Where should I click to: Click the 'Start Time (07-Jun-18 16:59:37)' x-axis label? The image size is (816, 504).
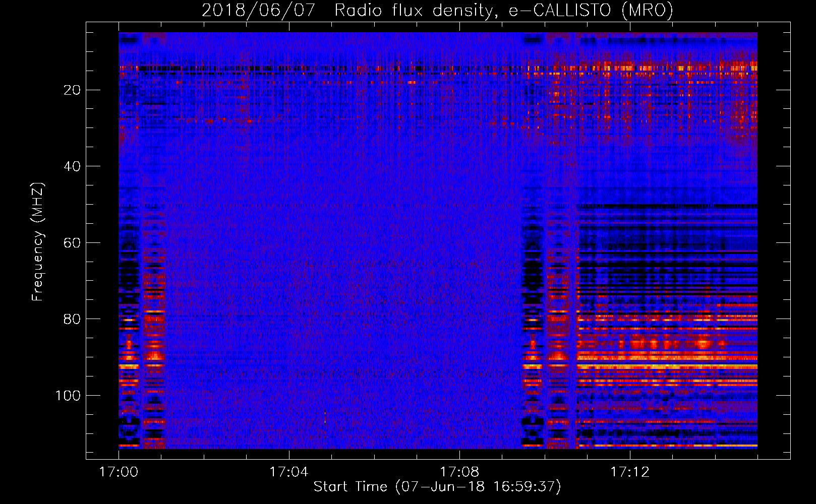(437, 486)
